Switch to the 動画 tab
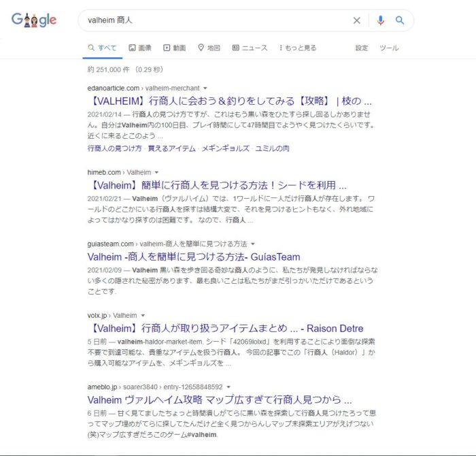This screenshot has height=456, width=476. (175, 48)
